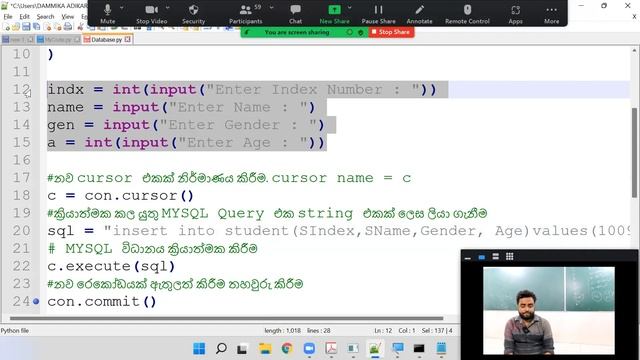This screenshot has width=640, height=360.
Task: Click the Save toolbar icon
Action: coord(26,27)
